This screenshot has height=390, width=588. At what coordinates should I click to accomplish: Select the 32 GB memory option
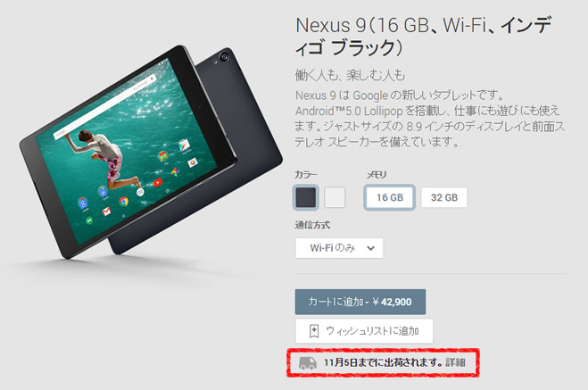pos(444,197)
